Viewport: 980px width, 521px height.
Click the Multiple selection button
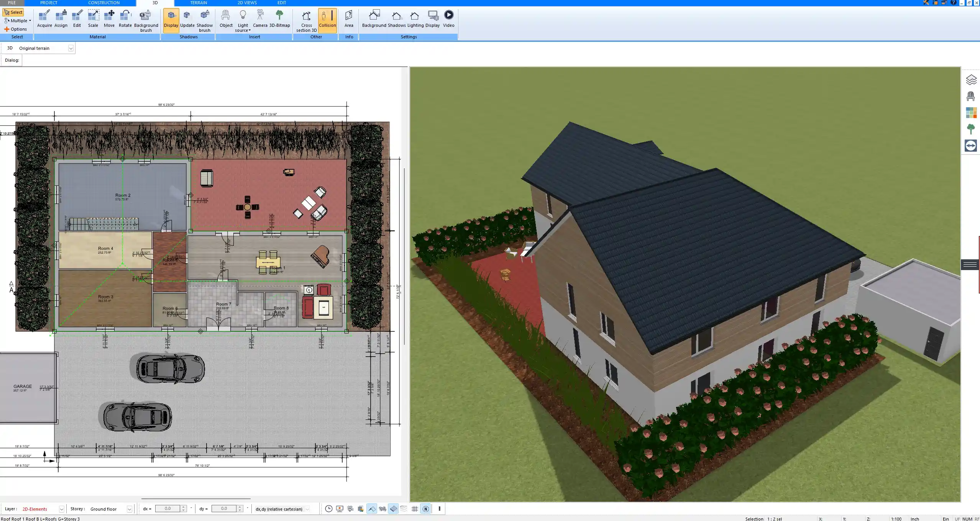18,21
